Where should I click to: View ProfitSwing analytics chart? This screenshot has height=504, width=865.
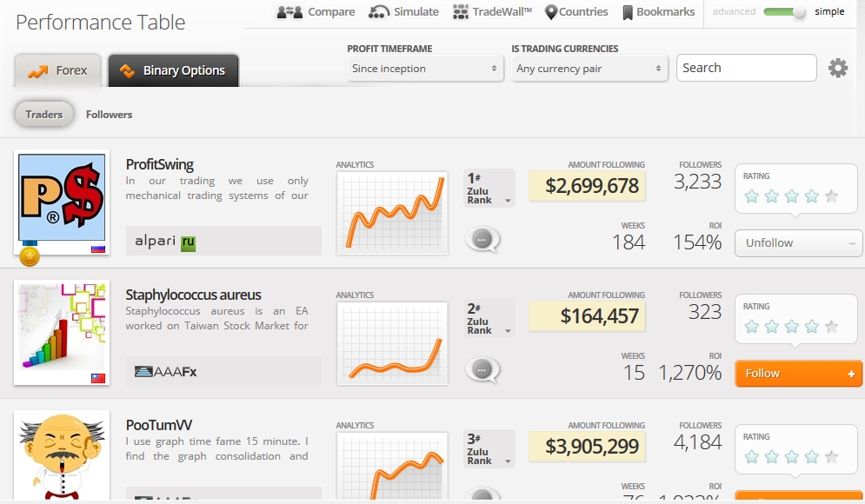tap(392, 213)
